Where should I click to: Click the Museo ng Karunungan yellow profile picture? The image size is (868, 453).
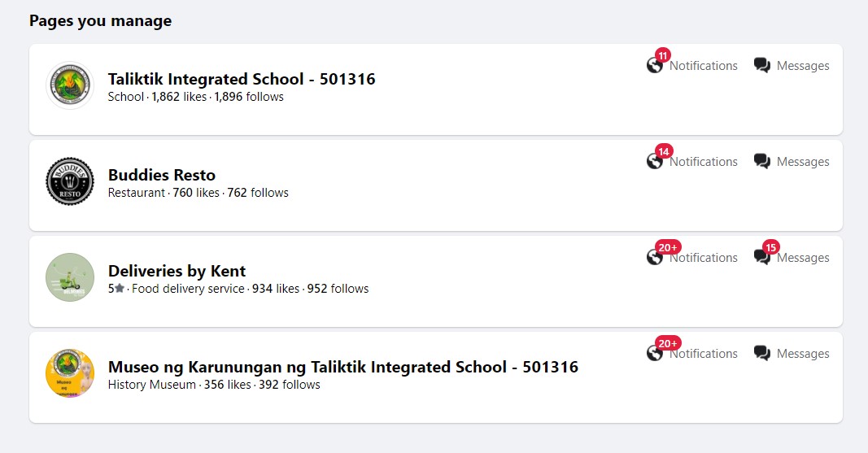(70, 373)
